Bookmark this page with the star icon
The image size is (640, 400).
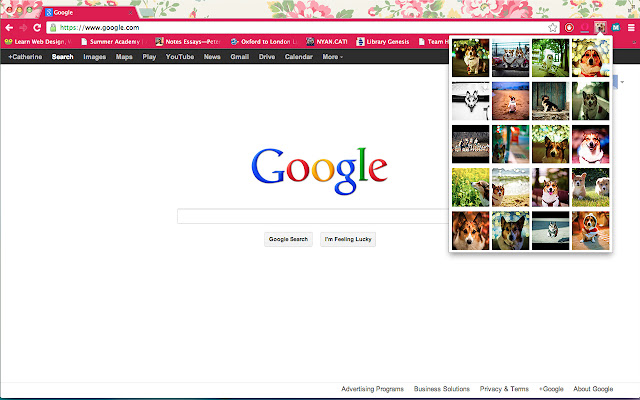553,27
